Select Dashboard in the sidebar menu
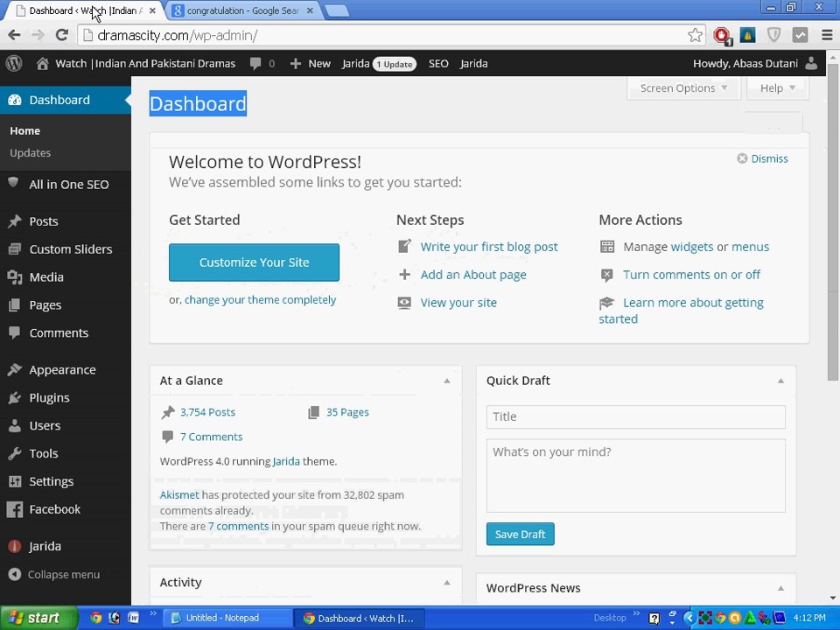 click(66, 100)
